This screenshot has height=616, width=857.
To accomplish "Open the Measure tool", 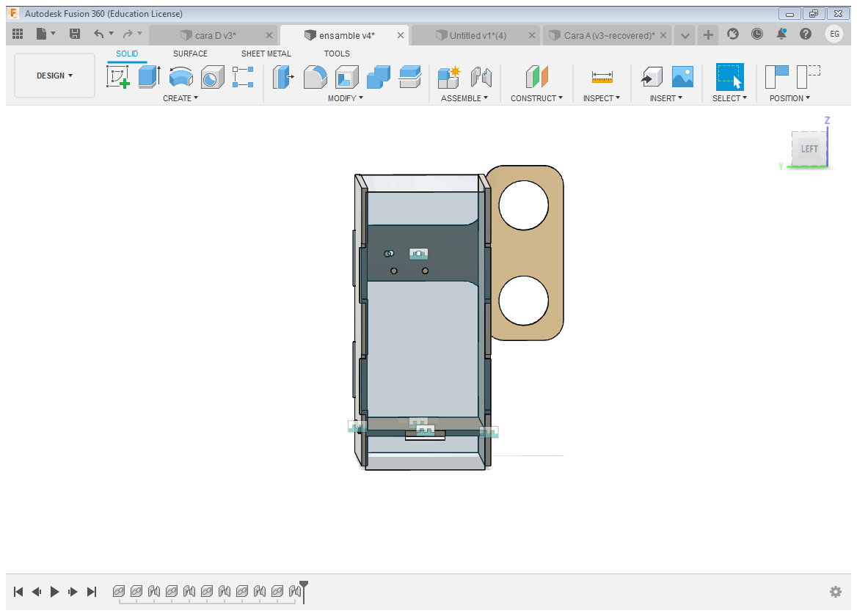I will [x=602, y=77].
